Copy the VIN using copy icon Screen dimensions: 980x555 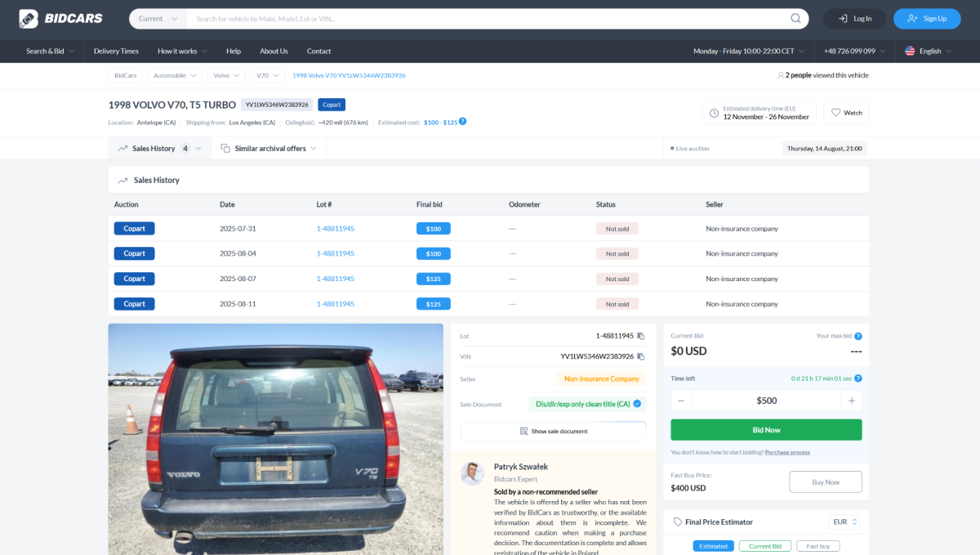click(641, 356)
